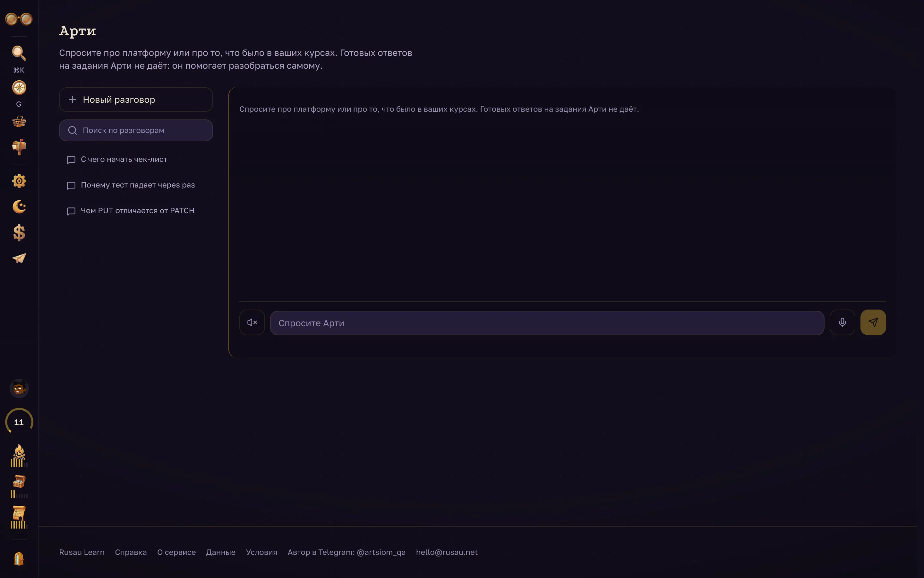Start voice input with the microphone button

pos(842,322)
